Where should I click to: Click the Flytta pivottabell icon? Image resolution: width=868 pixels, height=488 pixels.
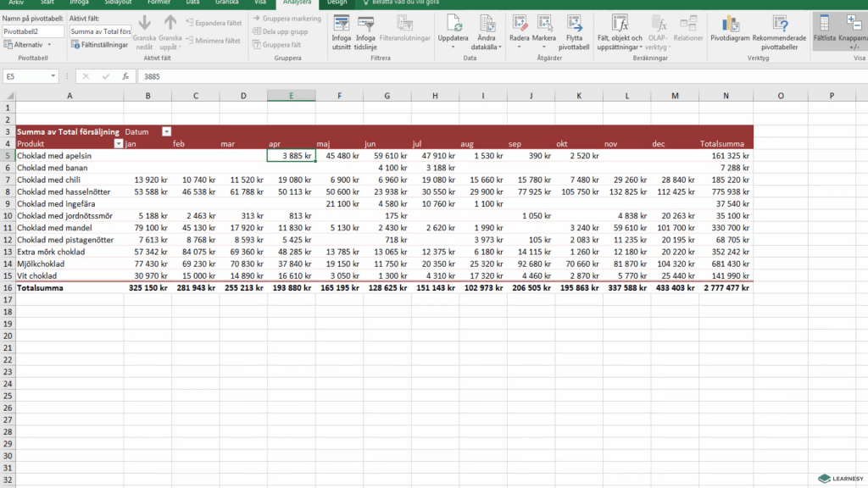coord(574,24)
